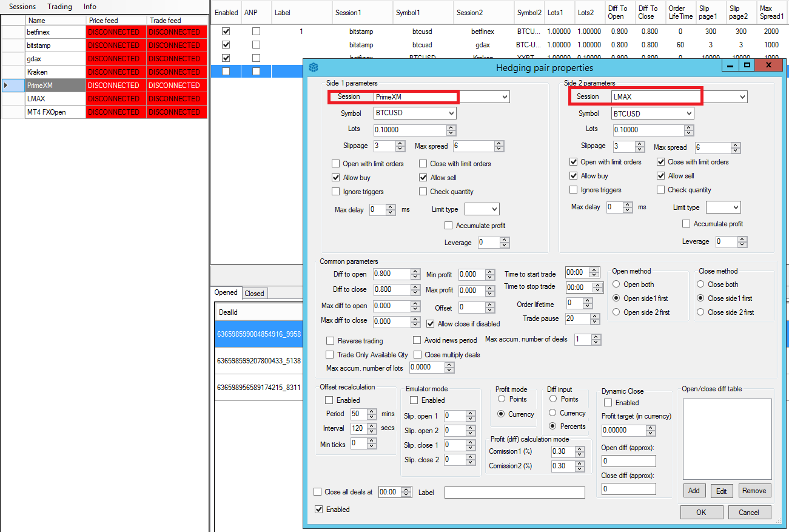The image size is (789, 532).
Task: Uncheck Enabled for bitstamp-betfinex pair row
Action: [226, 31]
